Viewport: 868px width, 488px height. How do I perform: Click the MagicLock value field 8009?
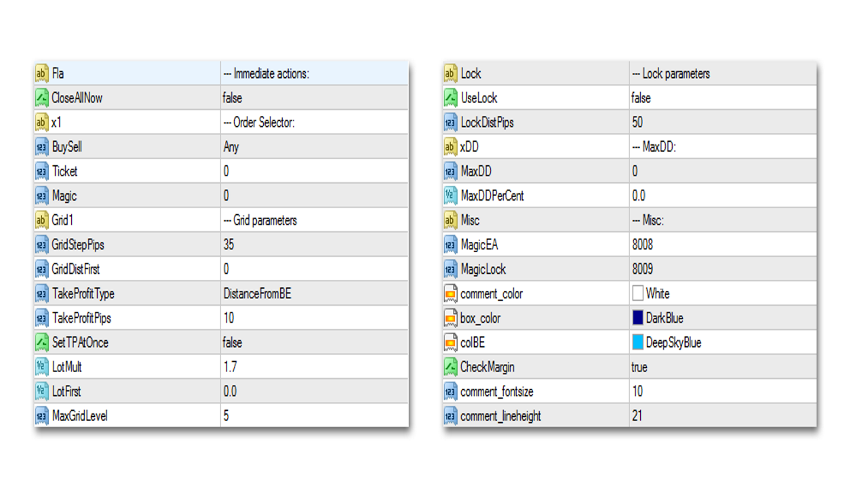(723, 269)
